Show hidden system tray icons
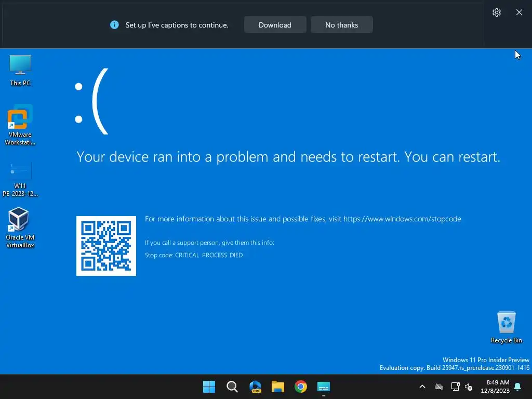 click(x=422, y=387)
